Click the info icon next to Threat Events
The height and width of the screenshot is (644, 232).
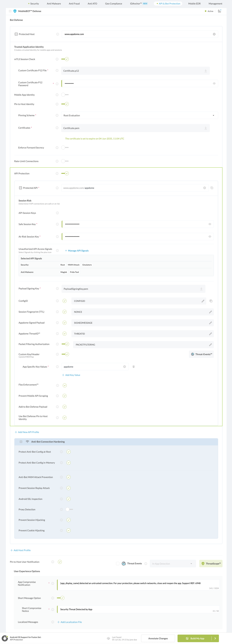click(x=146, y=564)
